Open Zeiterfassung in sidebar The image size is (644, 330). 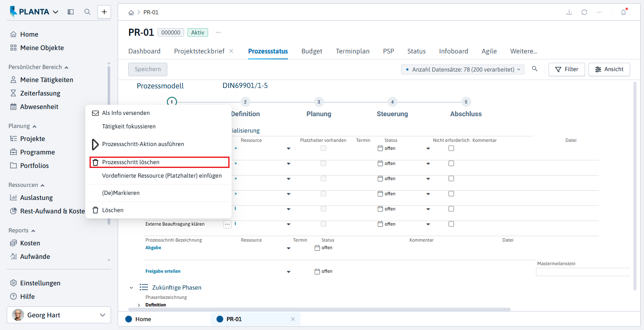tap(40, 93)
